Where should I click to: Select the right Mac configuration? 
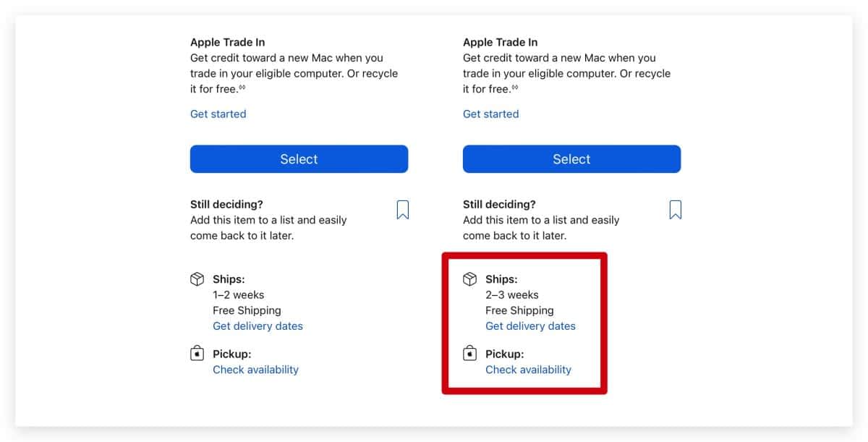571,159
